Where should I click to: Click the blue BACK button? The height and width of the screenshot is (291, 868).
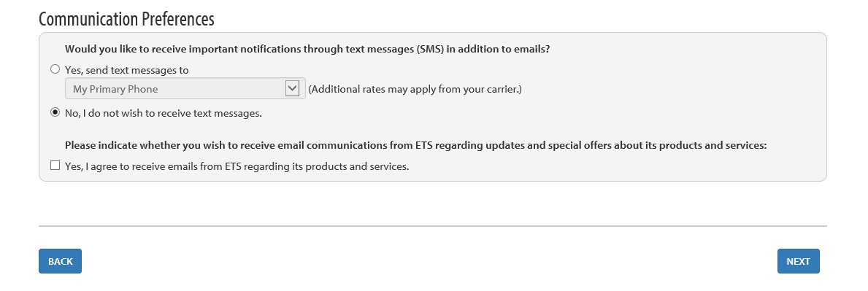click(61, 261)
